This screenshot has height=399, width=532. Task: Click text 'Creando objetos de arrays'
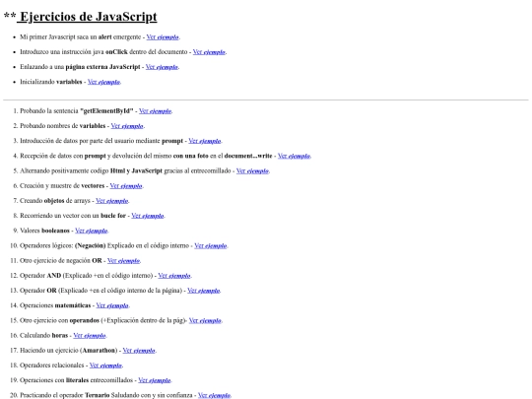tap(55, 200)
